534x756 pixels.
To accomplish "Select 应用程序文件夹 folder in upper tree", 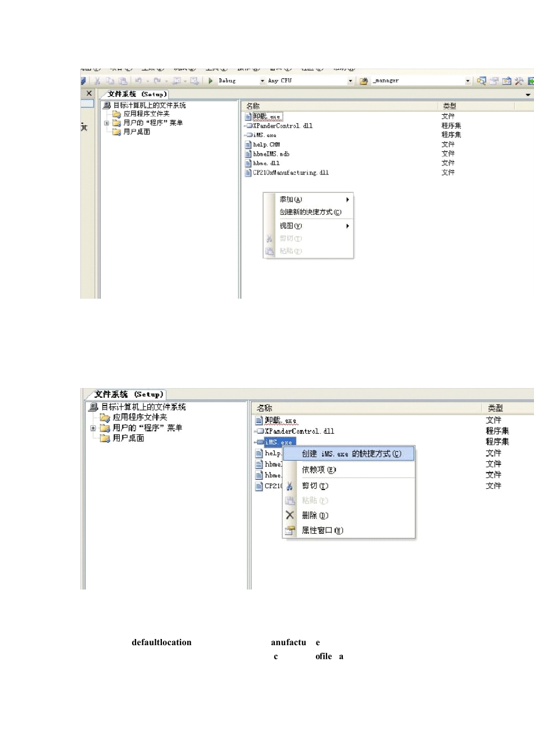I will point(146,114).
